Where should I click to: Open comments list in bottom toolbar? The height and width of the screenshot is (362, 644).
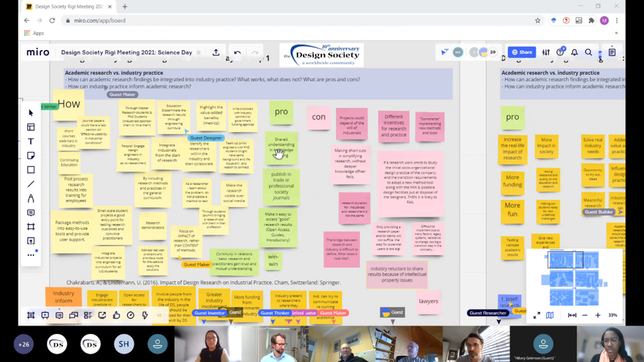[x=59, y=315]
